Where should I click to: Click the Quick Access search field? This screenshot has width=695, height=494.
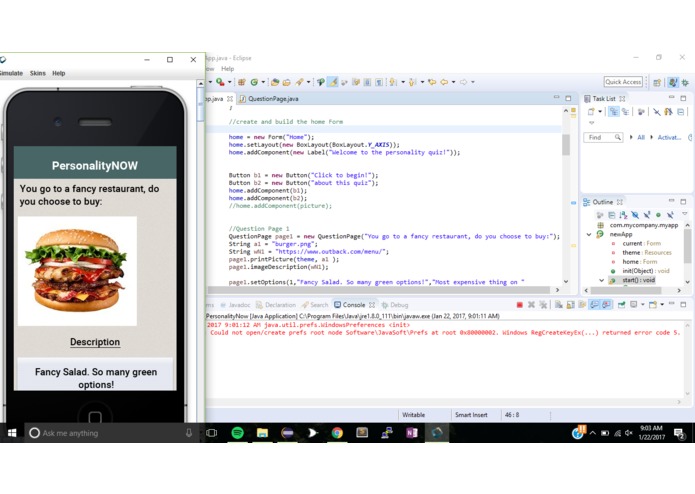[x=623, y=82]
